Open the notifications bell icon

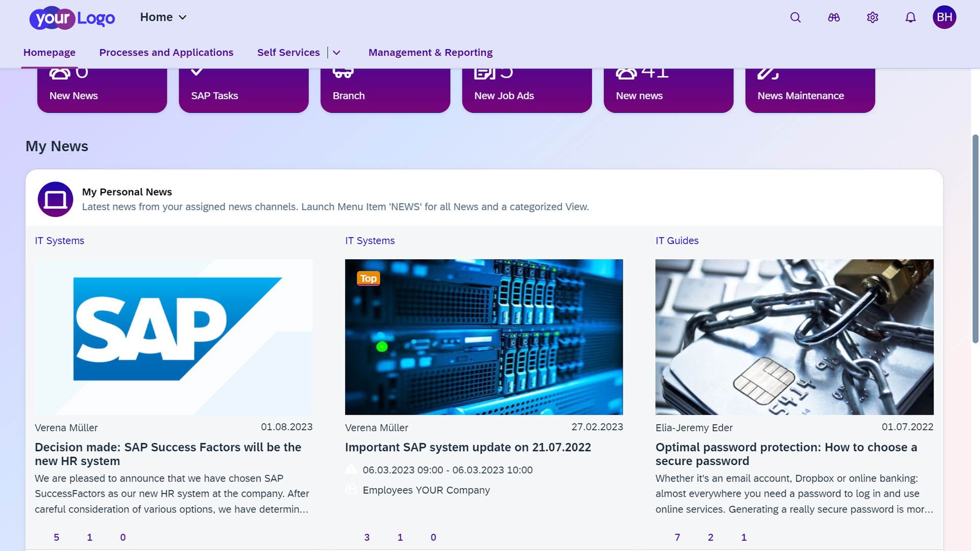pos(911,17)
